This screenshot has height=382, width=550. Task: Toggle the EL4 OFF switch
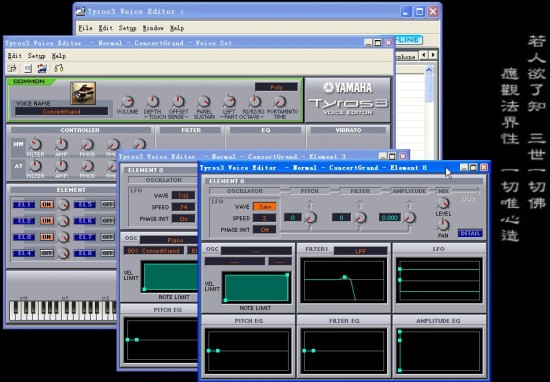coord(47,253)
